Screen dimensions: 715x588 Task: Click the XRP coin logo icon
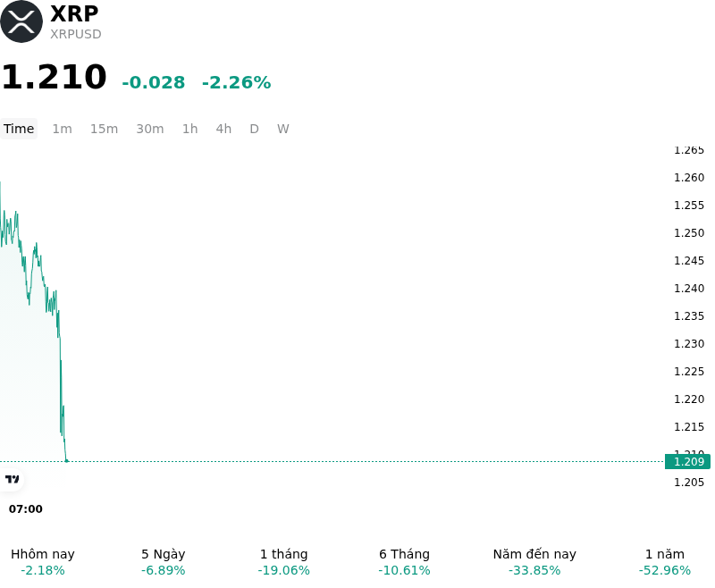(21, 21)
